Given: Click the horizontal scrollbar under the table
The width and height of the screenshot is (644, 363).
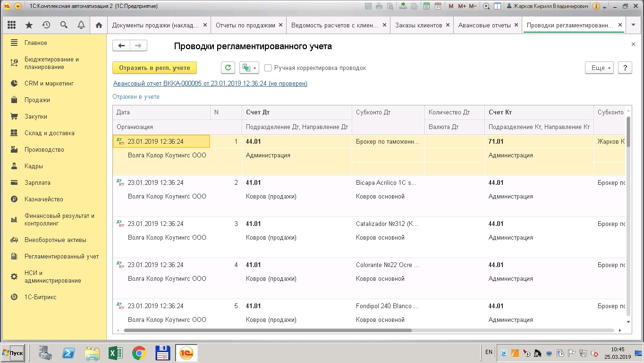Looking at the screenshot, I should pos(267,330).
